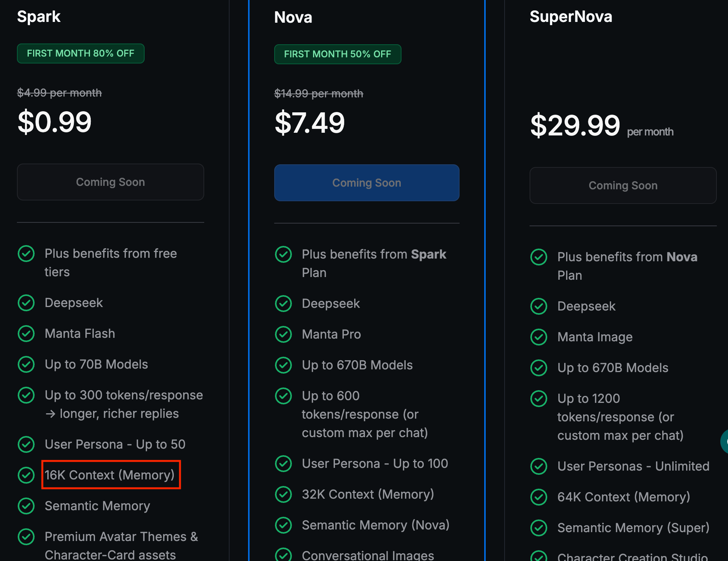Click checkmark beside Semantic Memory (Nova)
The width and height of the screenshot is (728, 561).
click(283, 525)
